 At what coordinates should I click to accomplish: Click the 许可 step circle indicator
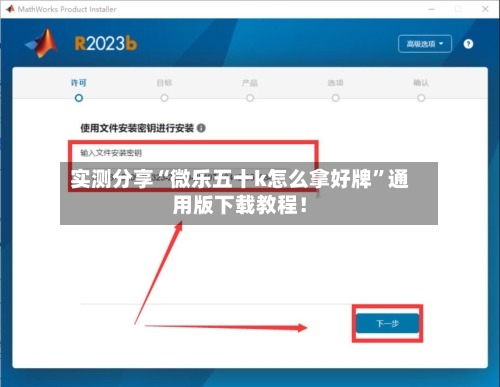tap(79, 98)
